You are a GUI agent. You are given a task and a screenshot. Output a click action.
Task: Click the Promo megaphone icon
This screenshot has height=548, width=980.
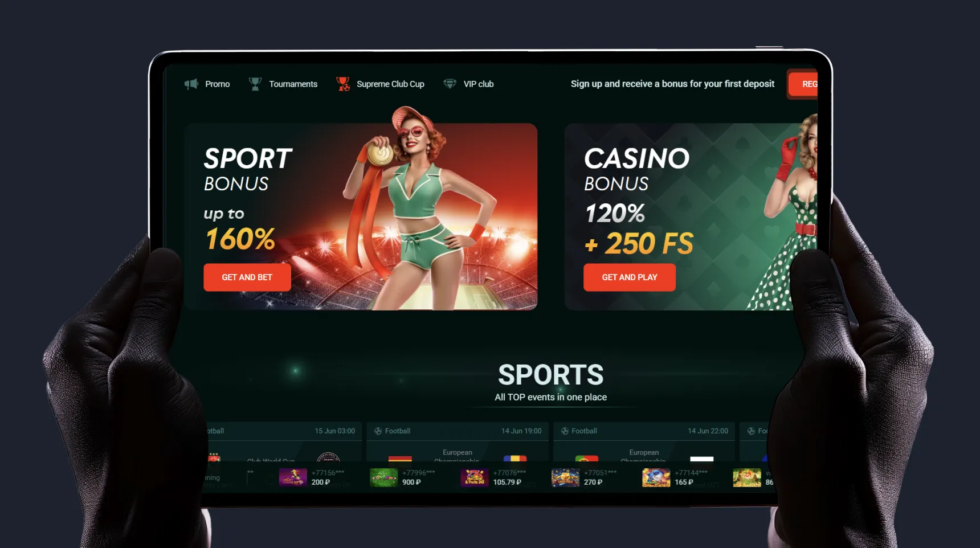pyautogui.click(x=191, y=84)
